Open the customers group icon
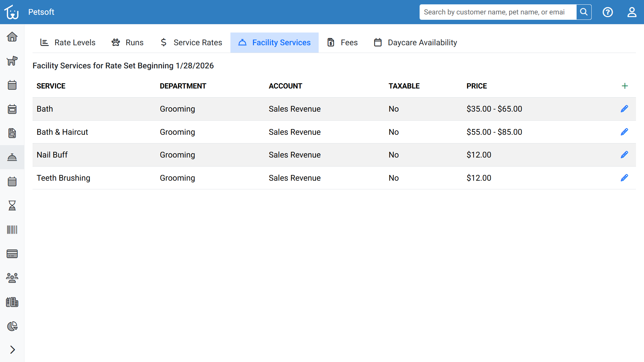The image size is (644, 362). click(x=12, y=278)
